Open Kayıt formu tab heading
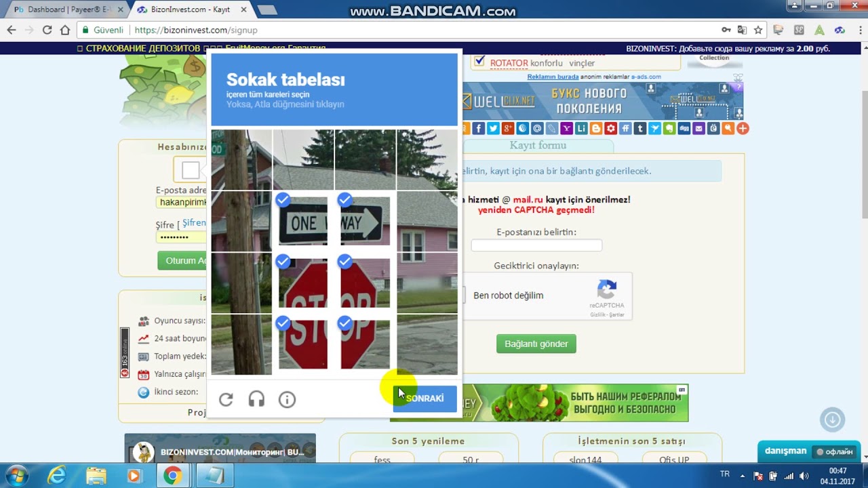This screenshot has height=488, width=868. pos(538,145)
